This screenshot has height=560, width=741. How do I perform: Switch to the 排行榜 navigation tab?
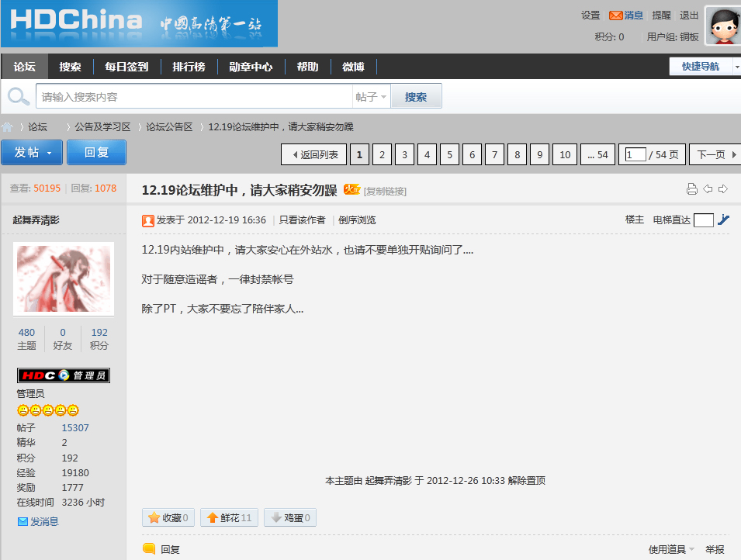189,66
